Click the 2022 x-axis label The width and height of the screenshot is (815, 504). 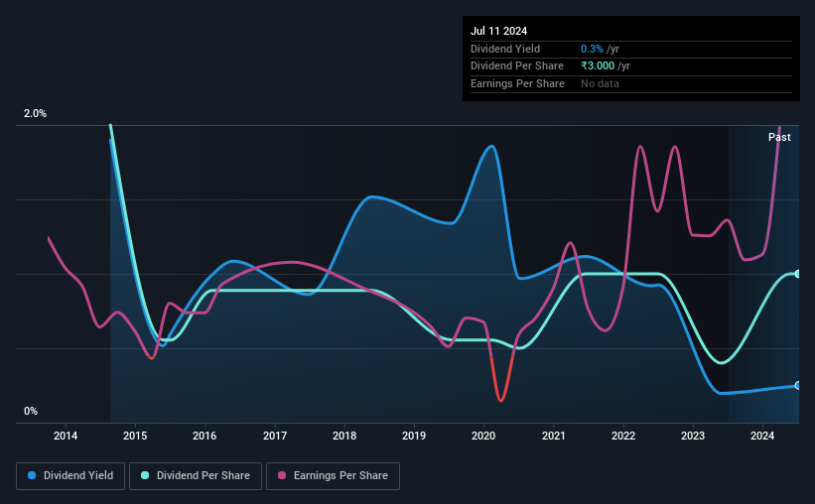coord(623,436)
